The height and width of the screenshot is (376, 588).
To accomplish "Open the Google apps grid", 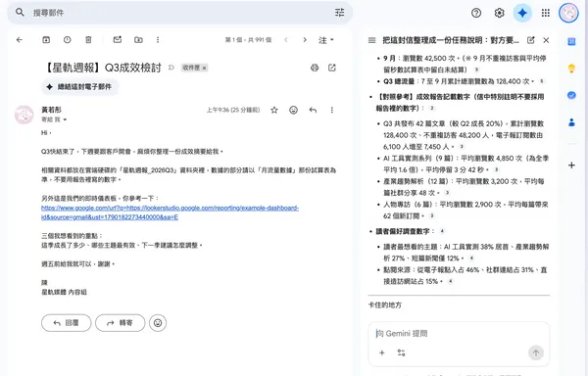I will [546, 13].
